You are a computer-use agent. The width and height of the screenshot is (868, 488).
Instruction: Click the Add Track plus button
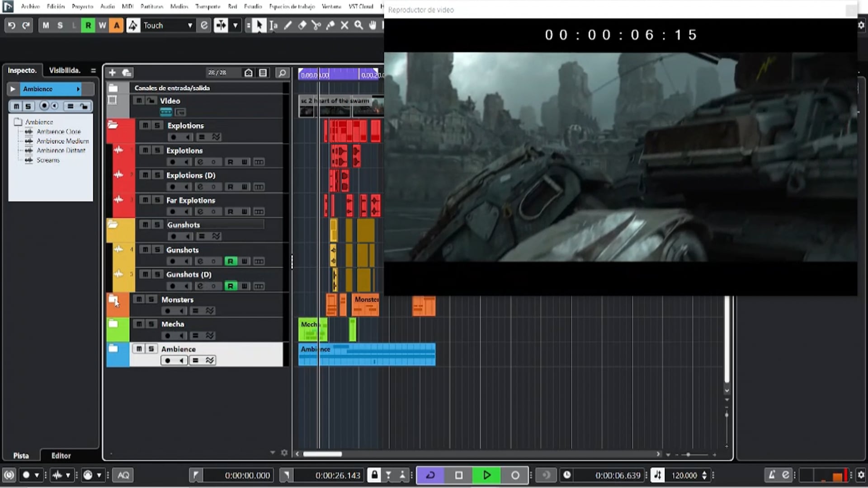coord(112,72)
